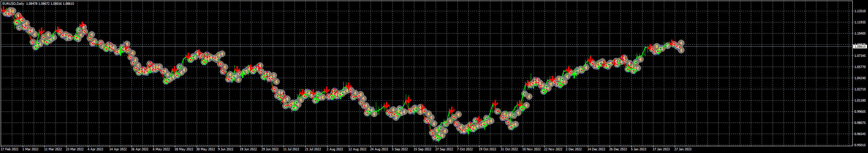Click the 9 Jun 2022 date label
The width and height of the screenshot is (868, 153).
tap(225, 149)
